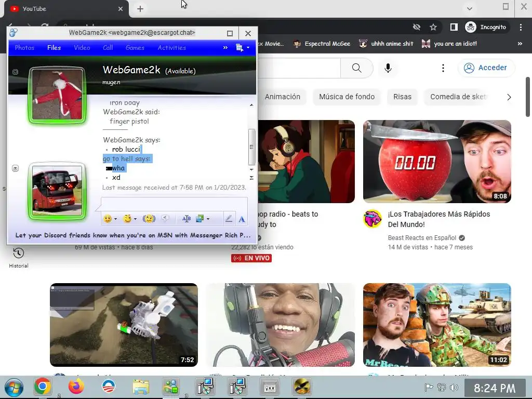This screenshot has height=399, width=532.
Task: Click the YouTube search magnifier button
Action: pyautogui.click(x=356, y=68)
